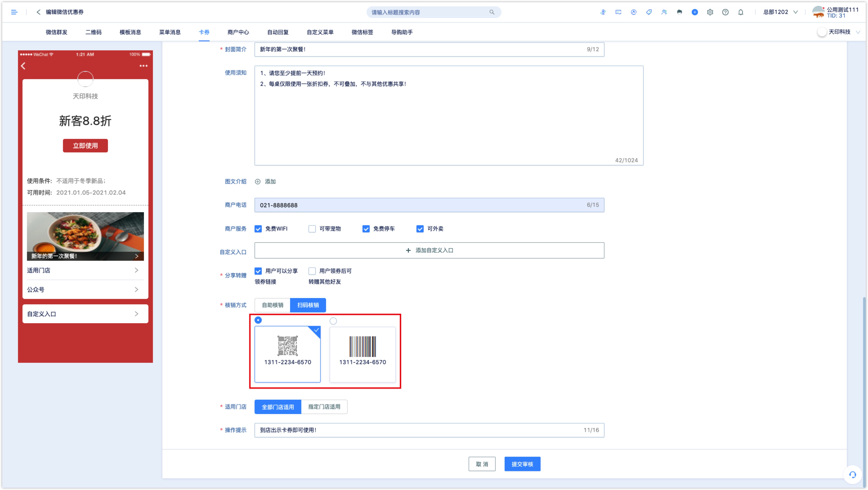
Task: Open the members group icon in header
Action: (x=664, y=12)
